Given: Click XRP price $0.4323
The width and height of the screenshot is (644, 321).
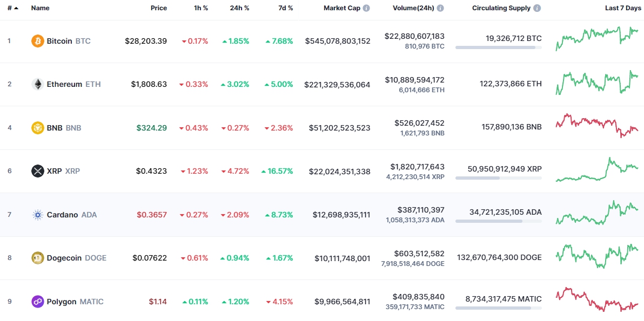Looking at the screenshot, I should coord(152,171).
